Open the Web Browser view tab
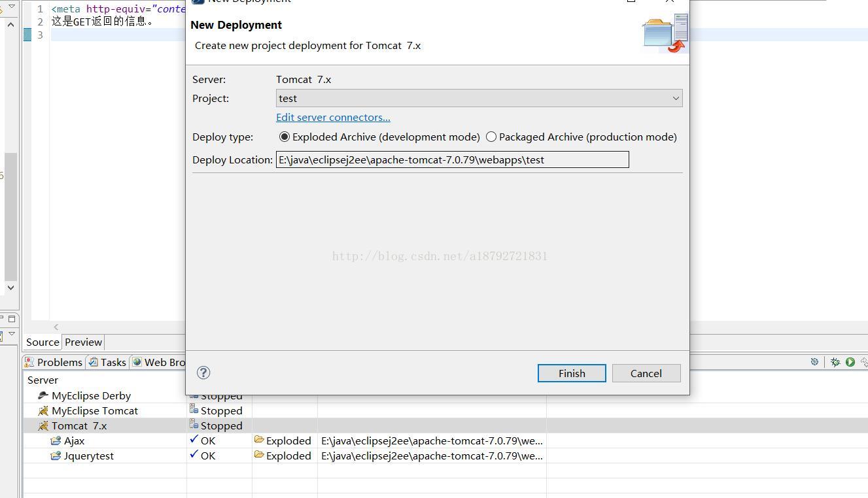Viewport: 868px width, 498px height. point(158,362)
